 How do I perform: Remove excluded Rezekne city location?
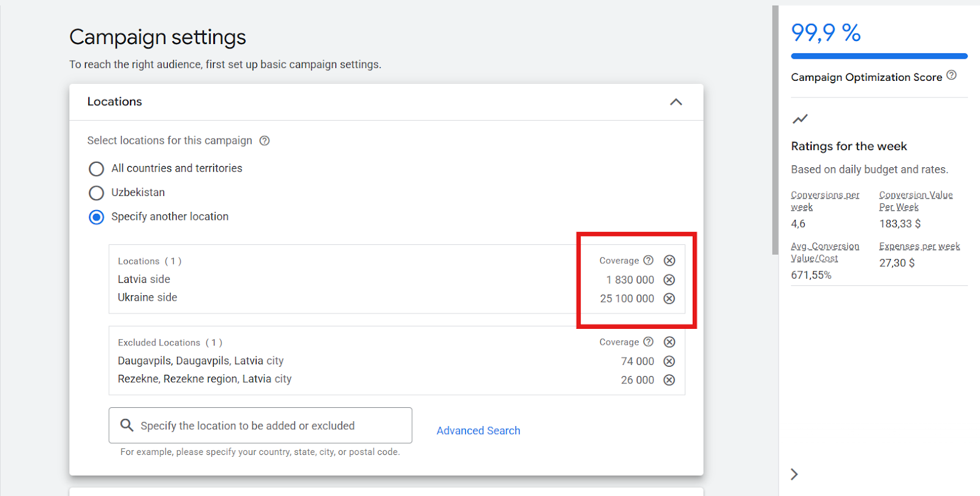pyautogui.click(x=669, y=380)
